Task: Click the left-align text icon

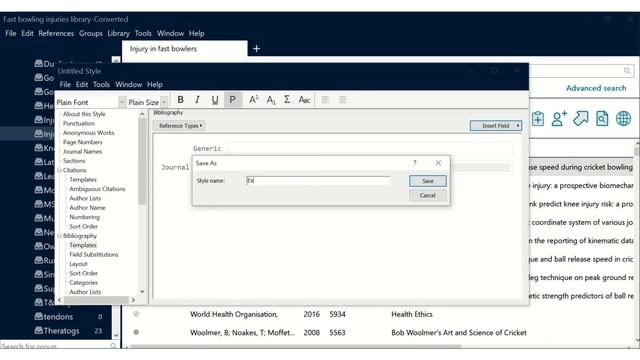Action: coord(325,100)
